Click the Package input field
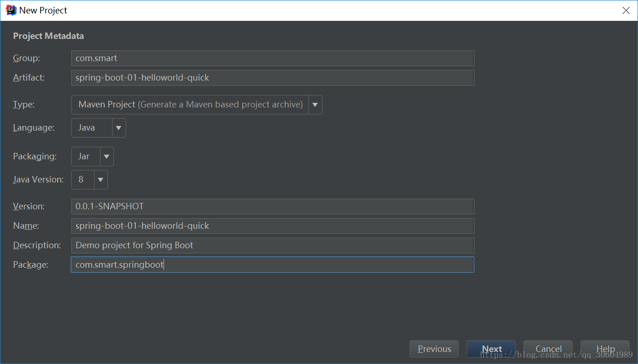Viewport: 638px width, 364px height. pyautogui.click(x=272, y=265)
